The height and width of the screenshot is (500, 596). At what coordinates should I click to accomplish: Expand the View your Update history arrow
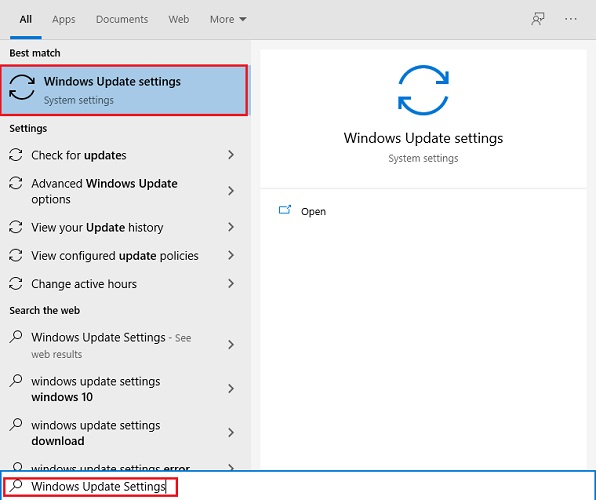(231, 227)
